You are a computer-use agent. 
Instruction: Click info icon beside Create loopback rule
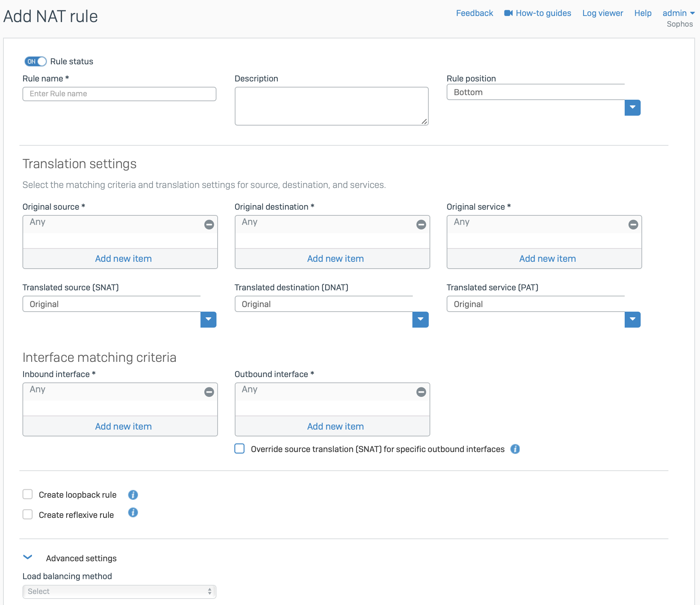coord(133,495)
